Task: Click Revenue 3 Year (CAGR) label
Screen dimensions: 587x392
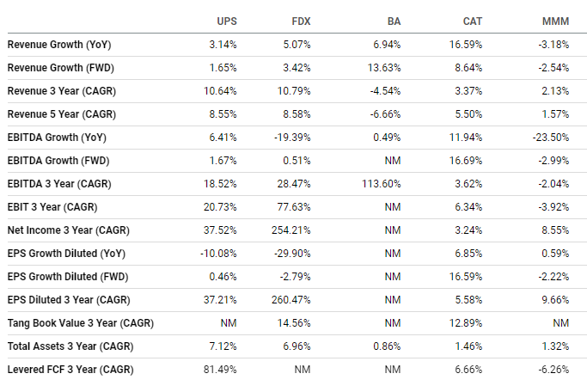Action: 61,89
